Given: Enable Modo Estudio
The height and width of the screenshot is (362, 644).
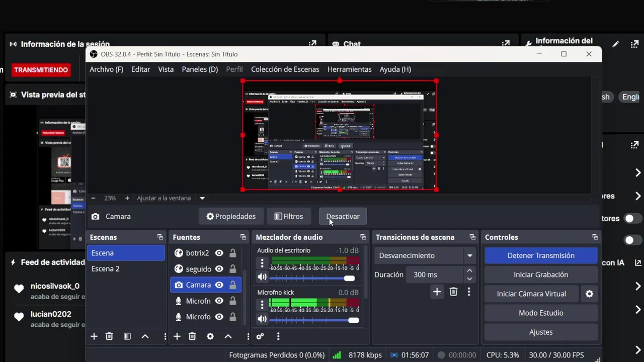Looking at the screenshot, I should (541, 313).
